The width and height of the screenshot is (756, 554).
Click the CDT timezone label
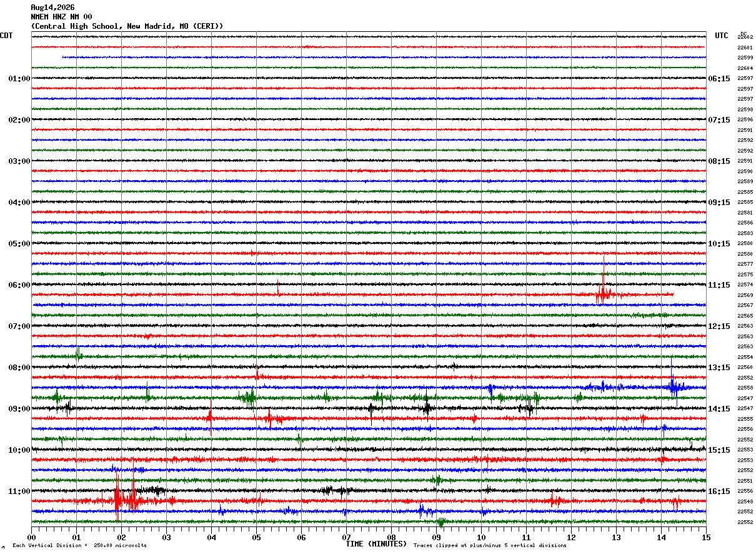pos(6,36)
